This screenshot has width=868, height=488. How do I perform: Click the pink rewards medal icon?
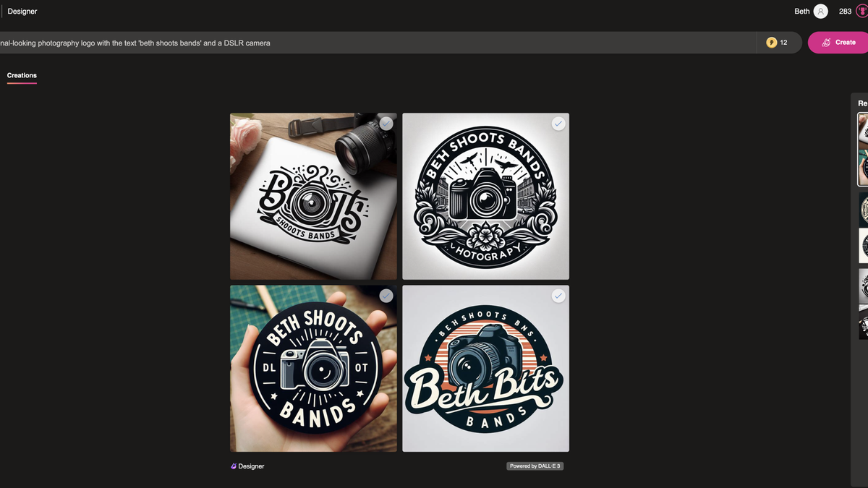[x=862, y=12]
